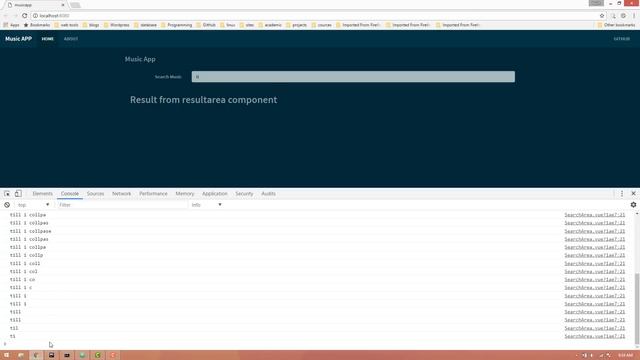Screen dimensions: 640x360
Task: Open the 'Wordpress' bookmark folder
Action: pyautogui.click(x=116, y=25)
